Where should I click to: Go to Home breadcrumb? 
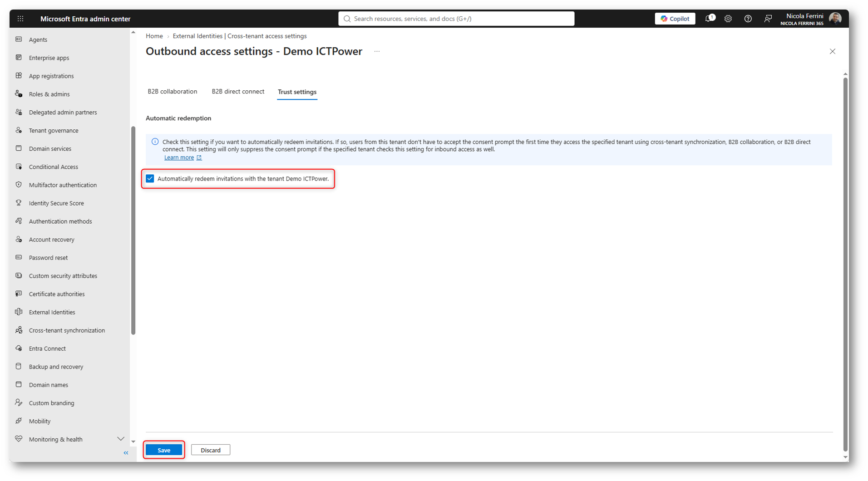coord(154,36)
